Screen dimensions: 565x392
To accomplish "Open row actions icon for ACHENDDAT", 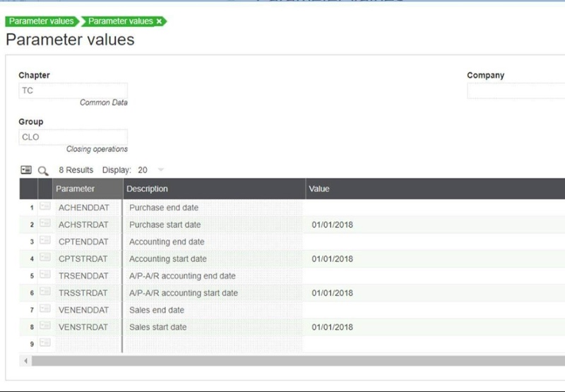I will coord(44,208).
